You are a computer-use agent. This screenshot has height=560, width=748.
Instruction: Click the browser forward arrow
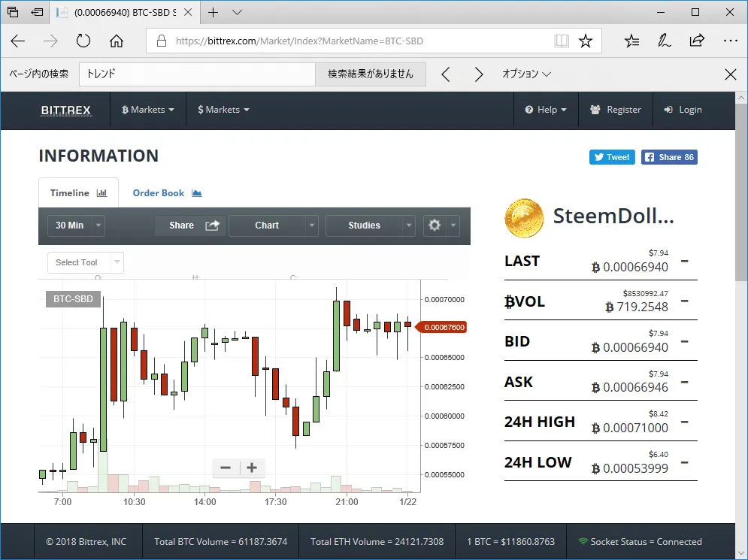[50, 41]
